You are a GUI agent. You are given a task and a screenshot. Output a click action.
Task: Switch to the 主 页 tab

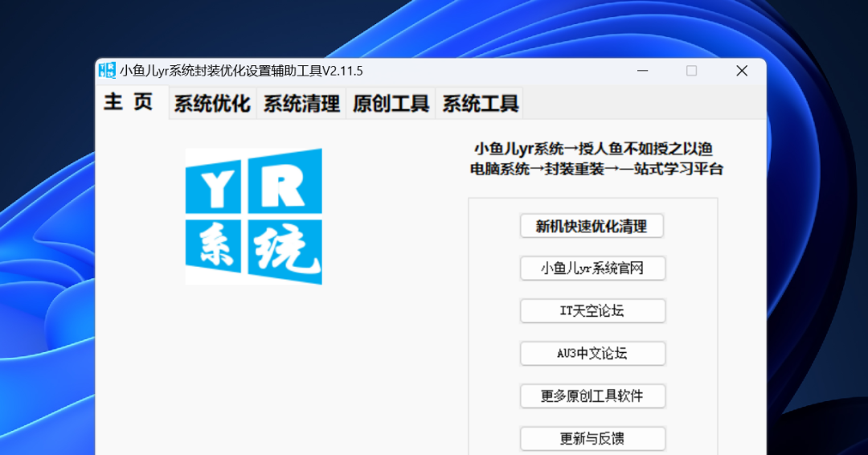(x=132, y=102)
